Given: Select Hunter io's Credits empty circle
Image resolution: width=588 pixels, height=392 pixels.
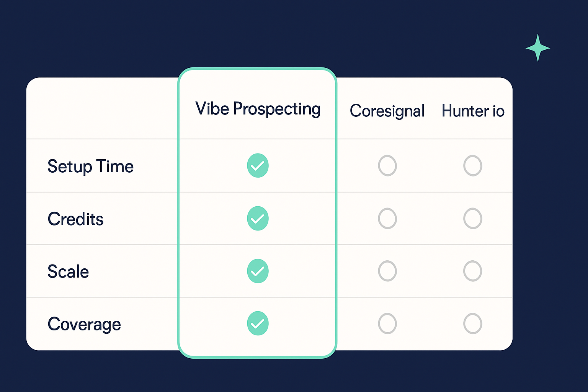Looking at the screenshot, I should pos(473,218).
